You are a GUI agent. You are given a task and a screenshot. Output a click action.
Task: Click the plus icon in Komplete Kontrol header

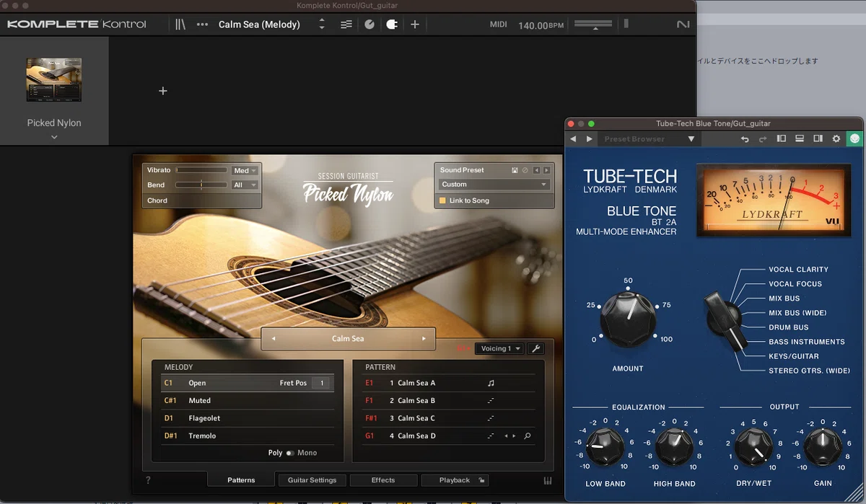pyautogui.click(x=415, y=25)
